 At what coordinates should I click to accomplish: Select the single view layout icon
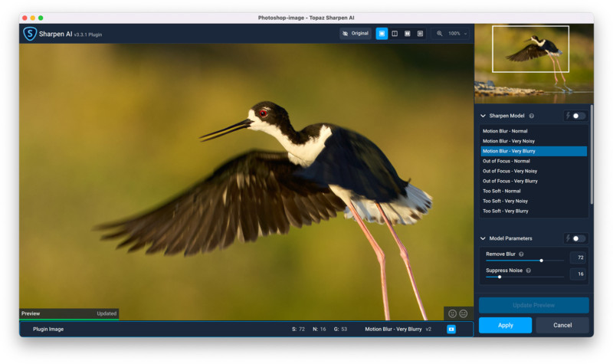pos(382,34)
